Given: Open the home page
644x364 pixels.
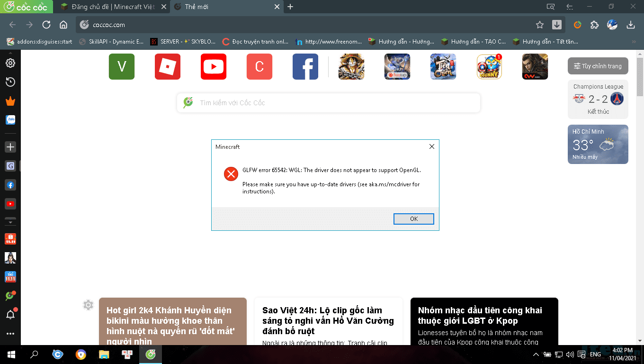Looking at the screenshot, I should point(63,25).
